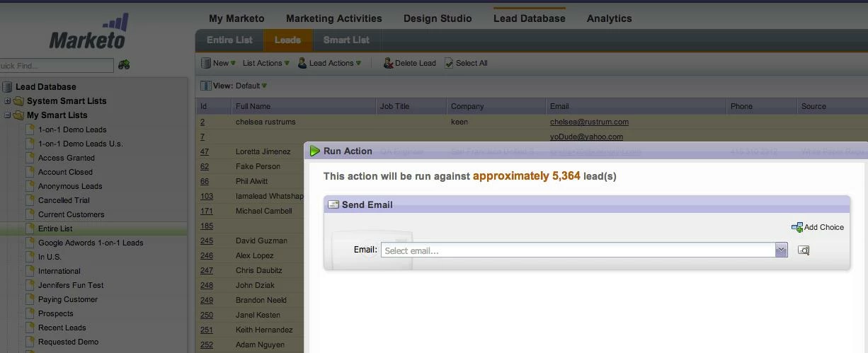
Task: Select the Lead Database top tab
Action: coord(530,18)
